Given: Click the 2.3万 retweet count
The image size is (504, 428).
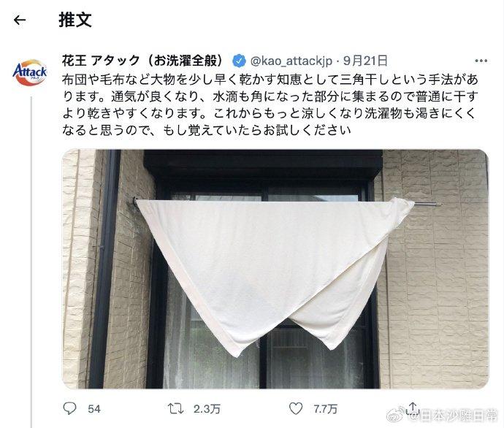Looking at the screenshot, I should pos(207,409).
